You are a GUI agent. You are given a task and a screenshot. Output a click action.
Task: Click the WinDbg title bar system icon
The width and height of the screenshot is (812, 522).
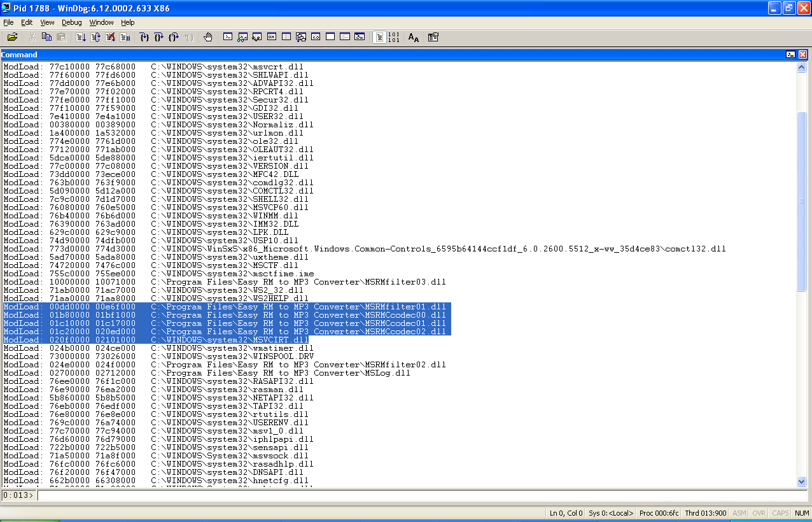tap(6, 8)
